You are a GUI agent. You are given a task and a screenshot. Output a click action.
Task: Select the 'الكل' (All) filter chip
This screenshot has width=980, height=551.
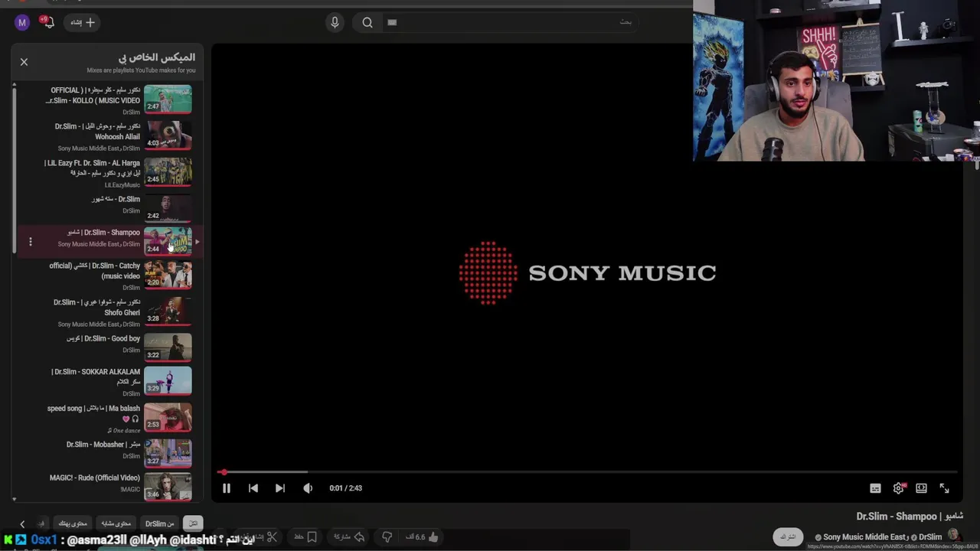click(x=193, y=523)
